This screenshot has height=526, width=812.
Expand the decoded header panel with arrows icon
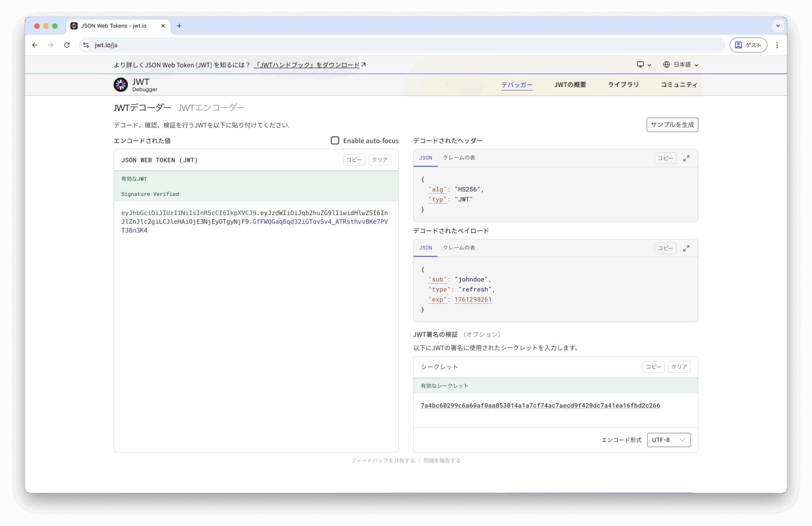tap(686, 158)
